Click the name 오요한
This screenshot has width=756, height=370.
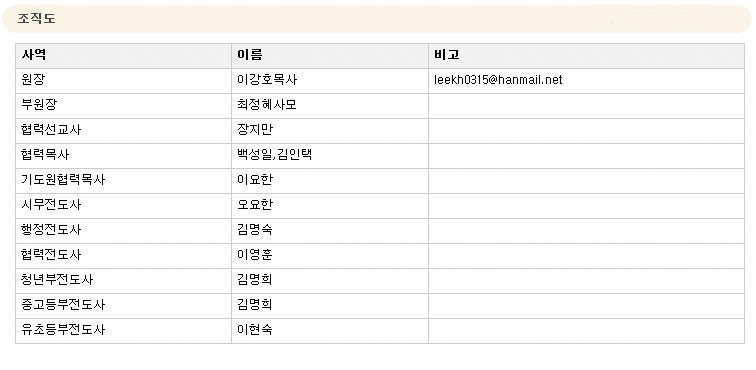tap(255, 205)
